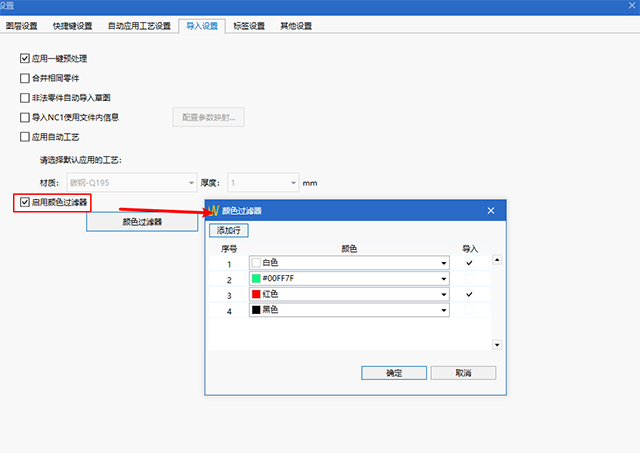640x453 pixels.
Task: Click the 颜色过滤器 button under the checkbox
Action: coord(142,222)
